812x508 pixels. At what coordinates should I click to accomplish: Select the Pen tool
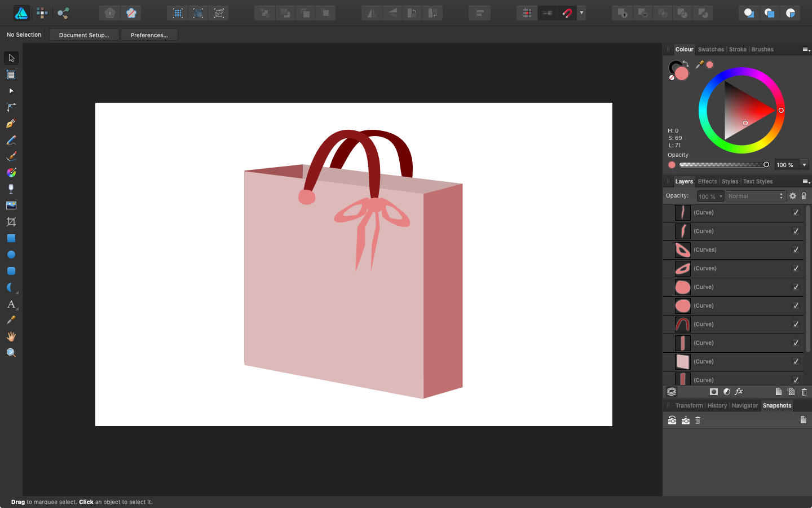(x=11, y=124)
